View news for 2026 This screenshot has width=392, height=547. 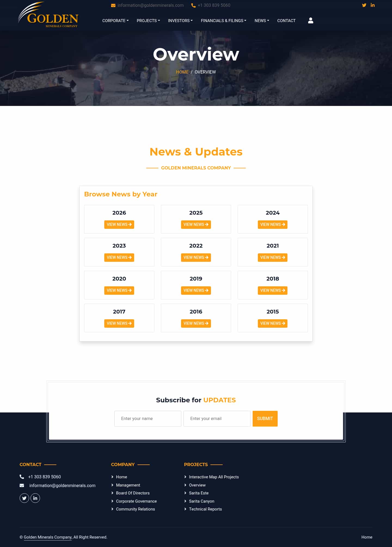pyautogui.click(x=119, y=224)
